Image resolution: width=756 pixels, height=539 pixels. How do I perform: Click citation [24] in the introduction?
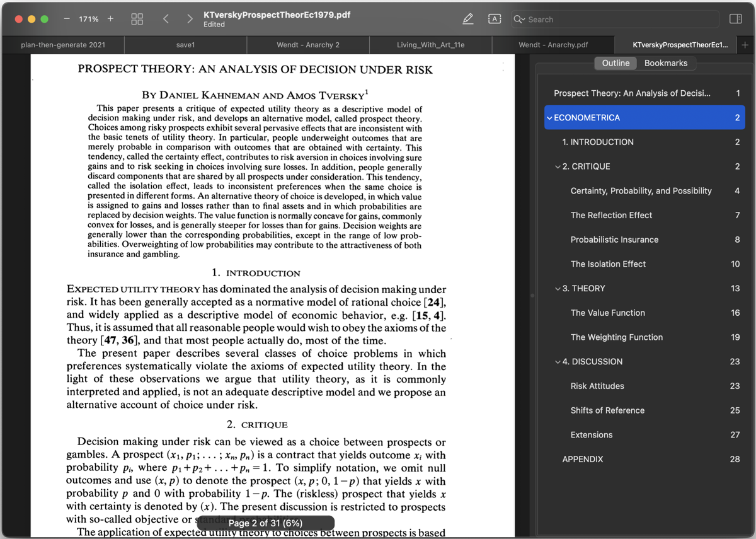point(435,302)
